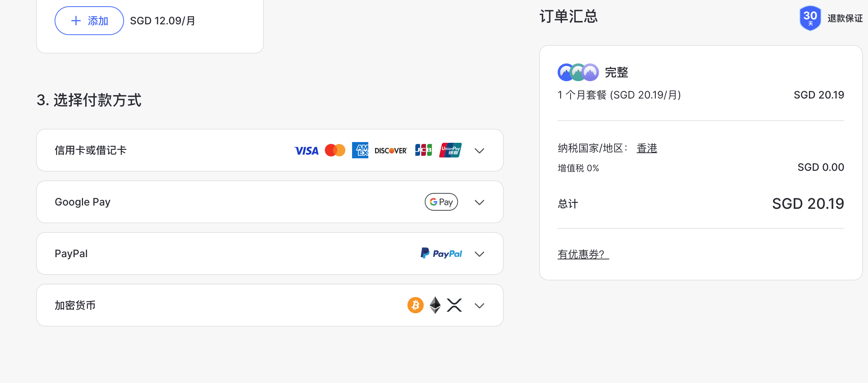Click the 添加 add-on button
Image resolution: width=868 pixels, height=383 pixels.
pyautogui.click(x=89, y=21)
